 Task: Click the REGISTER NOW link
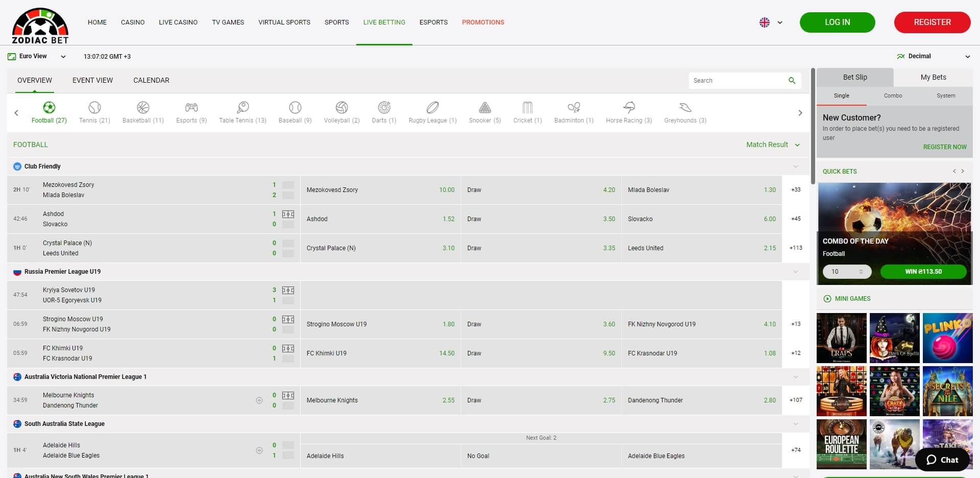(945, 147)
